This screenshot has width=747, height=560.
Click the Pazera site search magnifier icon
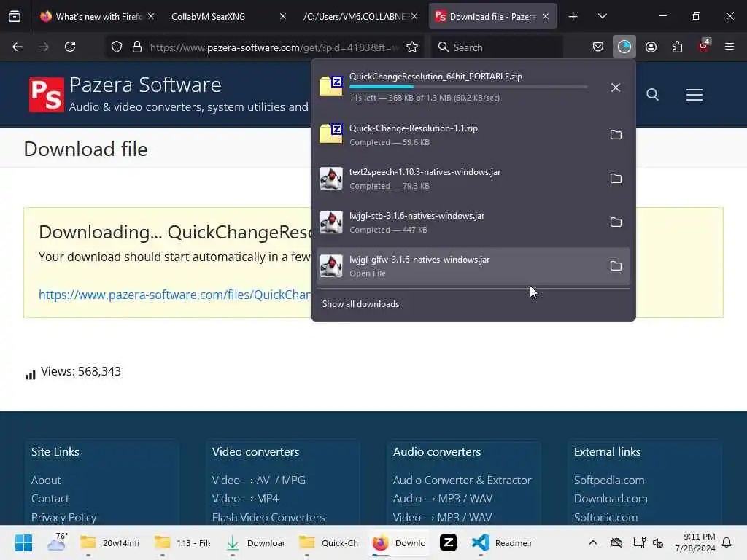[x=653, y=95]
